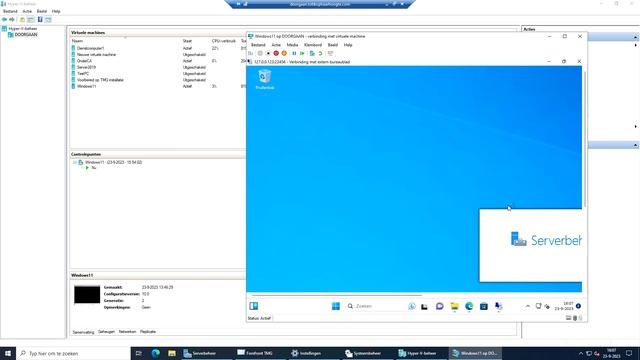Collapse the Windows11 checkpoint tree node

tap(75, 162)
